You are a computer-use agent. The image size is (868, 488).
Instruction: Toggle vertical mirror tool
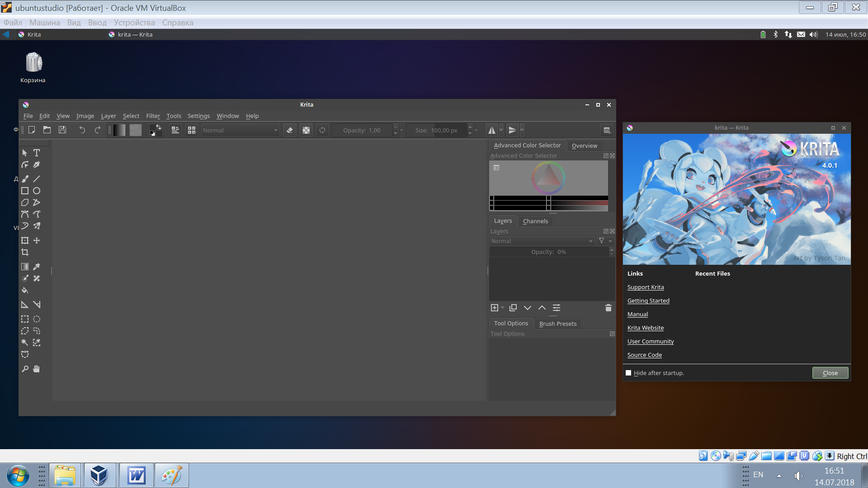512,130
